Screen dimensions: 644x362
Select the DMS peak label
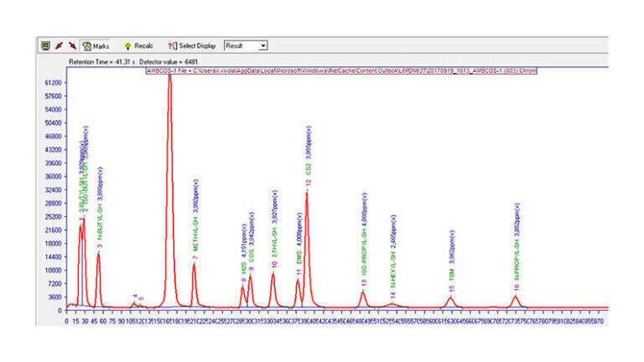299,257
